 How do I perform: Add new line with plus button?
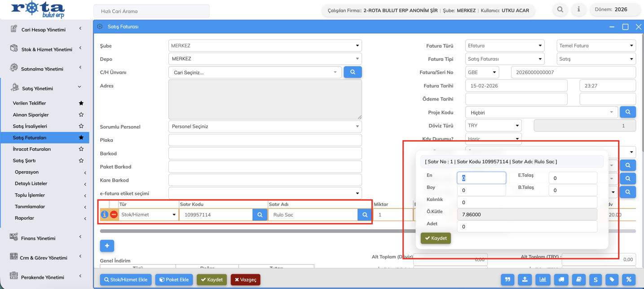coord(107,246)
